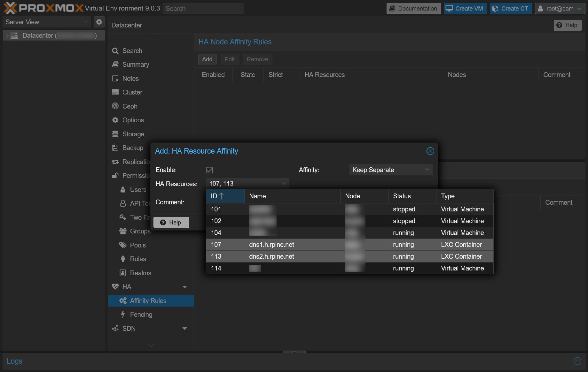
Task: Click the Users person icon
Action: (123, 190)
